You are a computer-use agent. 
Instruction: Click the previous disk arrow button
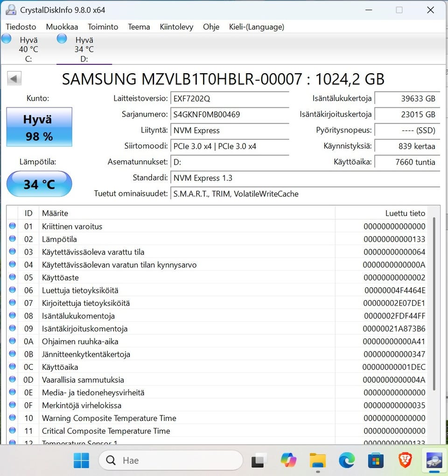pyautogui.click(x=14, y=79)
